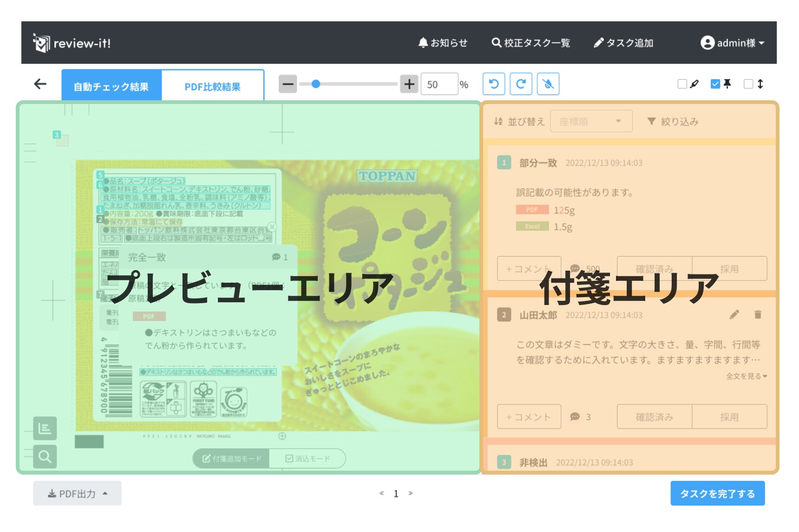Switch to 付箋追加モード
Image resolution: width=799 pixels, height=532 pixels.
231,458
